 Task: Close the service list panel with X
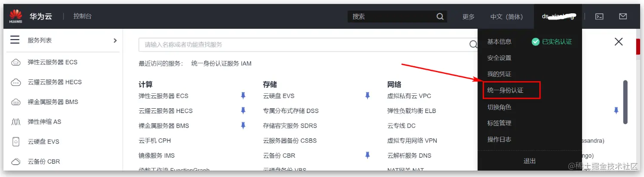tap(619, 42)
